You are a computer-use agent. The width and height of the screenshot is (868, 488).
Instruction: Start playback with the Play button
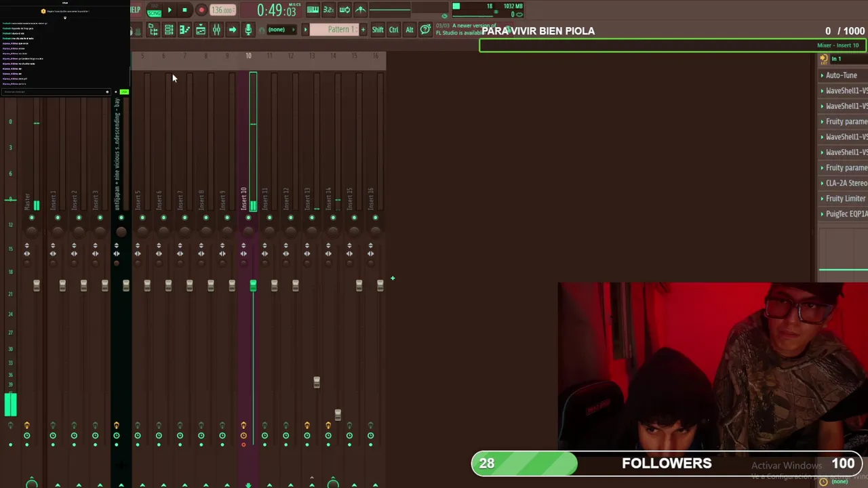click(x=169, y=10)
